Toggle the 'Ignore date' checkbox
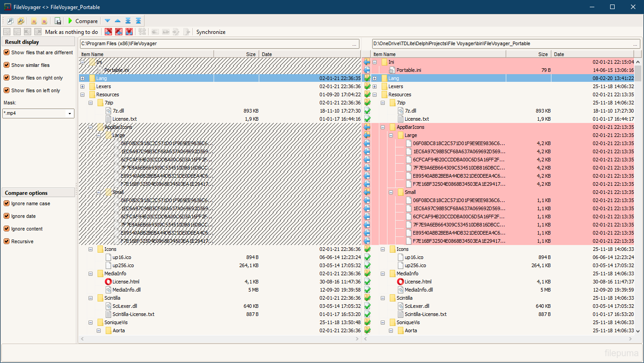644x363 pixels. coord(7,216)
